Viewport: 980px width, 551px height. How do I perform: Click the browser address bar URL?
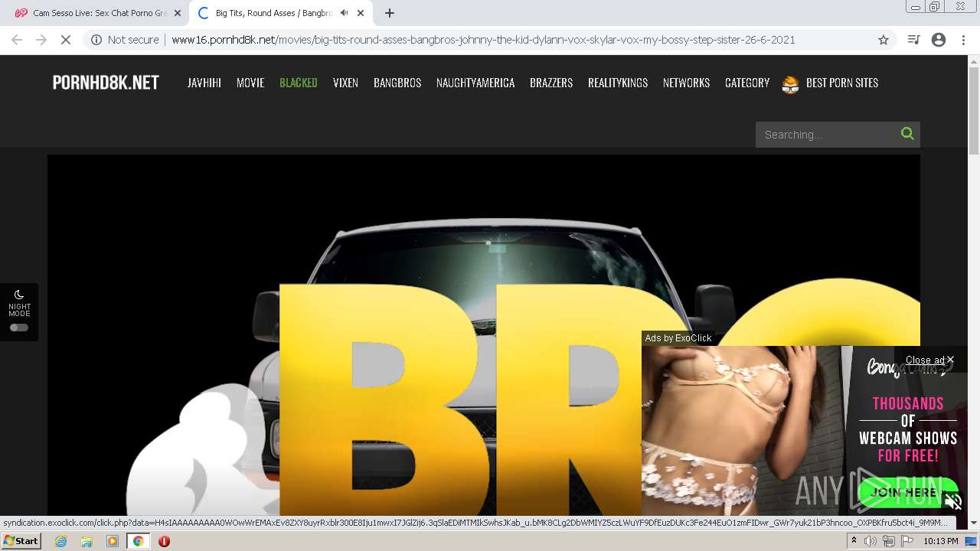pos(483,40)
